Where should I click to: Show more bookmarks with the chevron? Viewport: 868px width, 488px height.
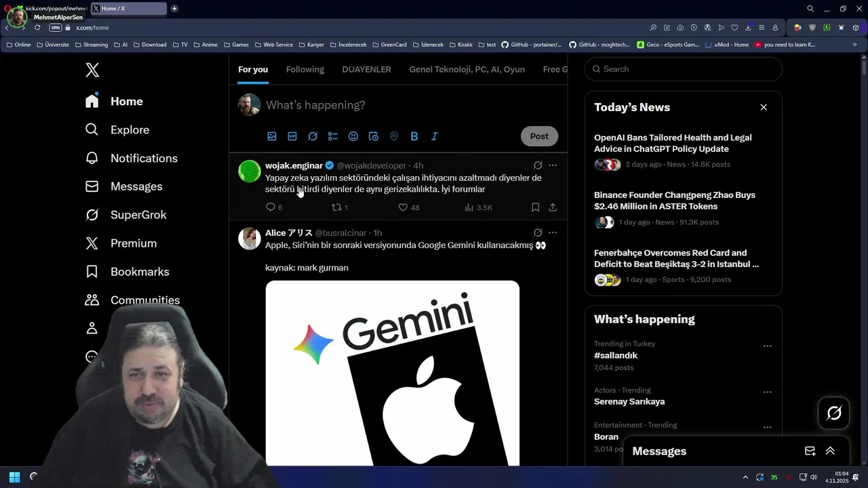(854, 45)
